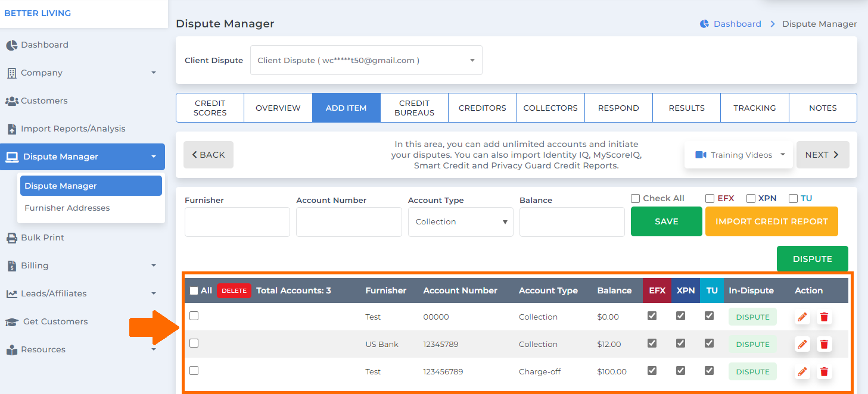Enable the XPN bureau checkbox above Save
Screen dimensions: 868x394
click(751, 199)
